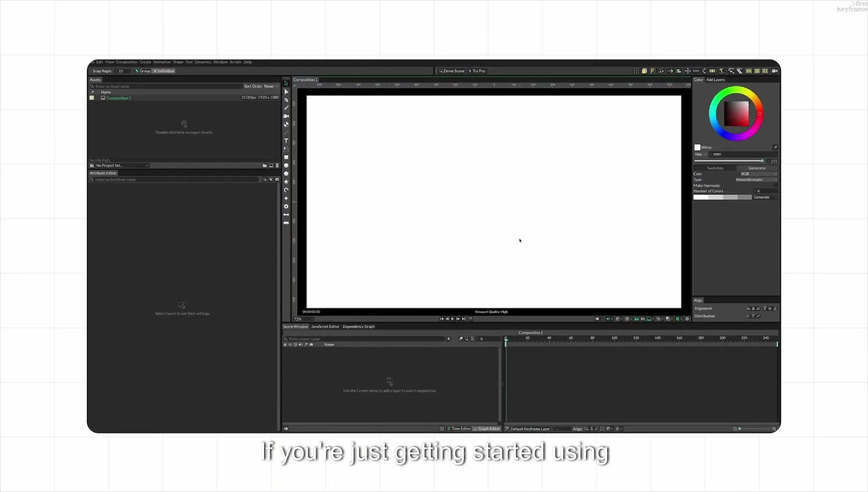Screen dimensions: 868x492
Task: Jump to the first frame
Action: 442,319
